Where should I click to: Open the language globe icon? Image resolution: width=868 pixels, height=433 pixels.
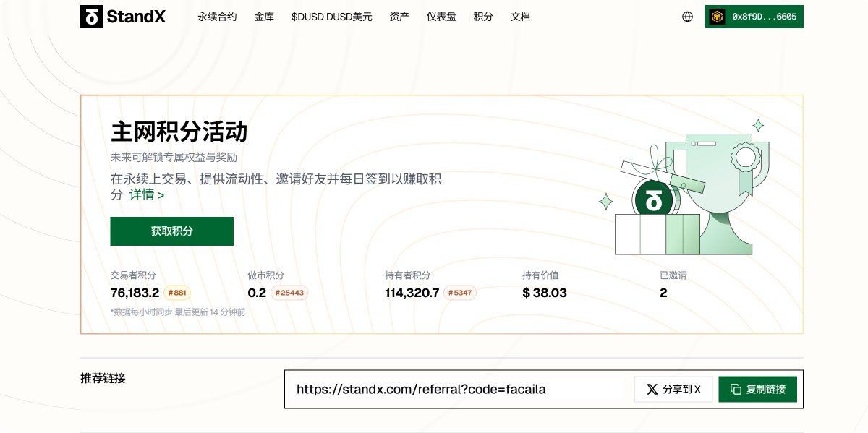[x=687, y=17]
